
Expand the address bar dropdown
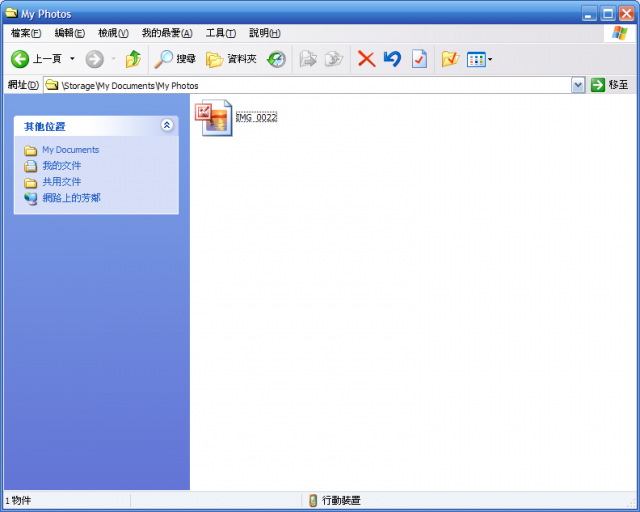(x=578, y=85)
